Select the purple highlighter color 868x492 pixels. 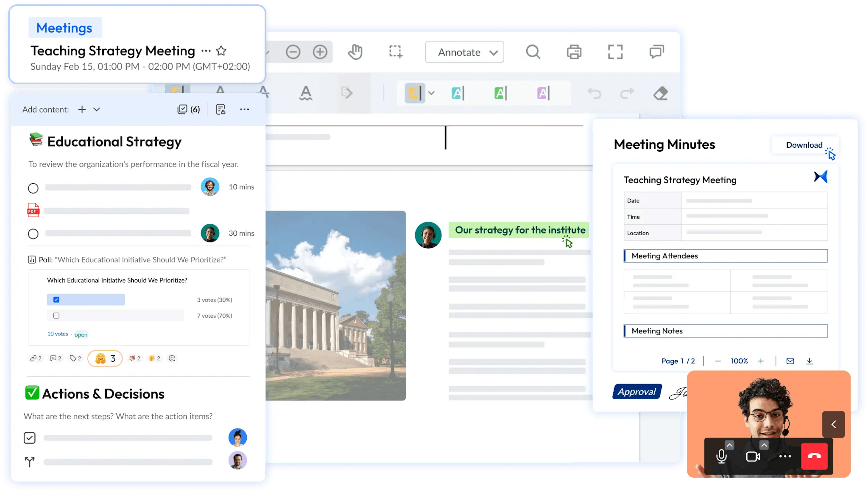(543, 93)
